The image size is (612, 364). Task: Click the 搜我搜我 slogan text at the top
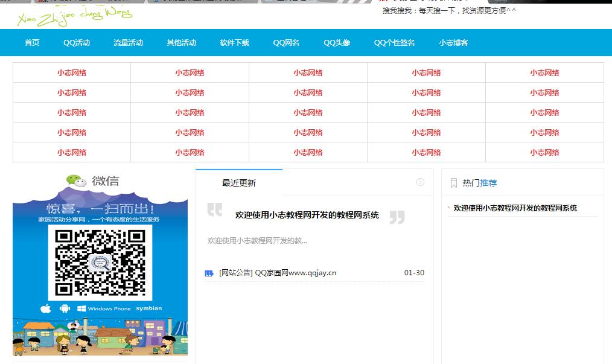click(449, 10)
